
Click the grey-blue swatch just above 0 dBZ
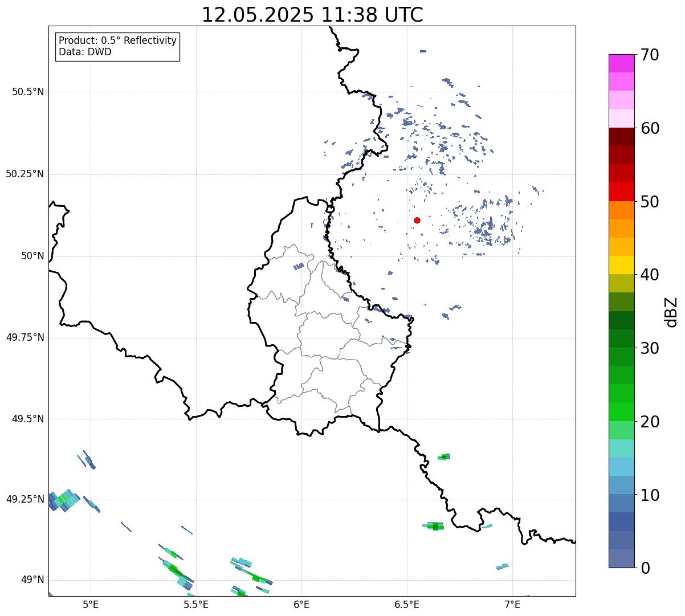(x=622, y=558)
